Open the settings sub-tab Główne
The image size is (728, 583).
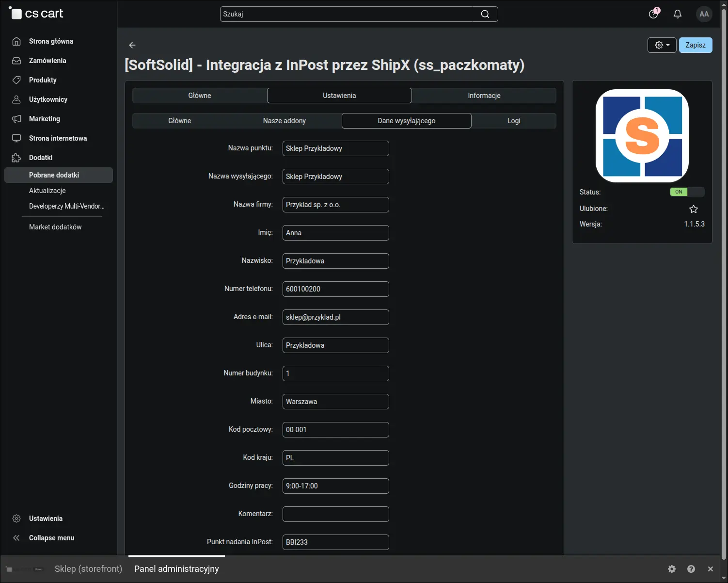tap(180, 121)
